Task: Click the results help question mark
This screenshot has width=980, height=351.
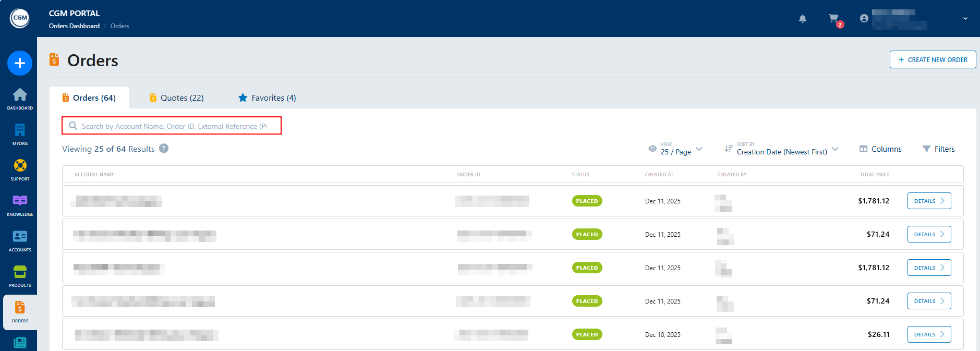Action: 164,149
